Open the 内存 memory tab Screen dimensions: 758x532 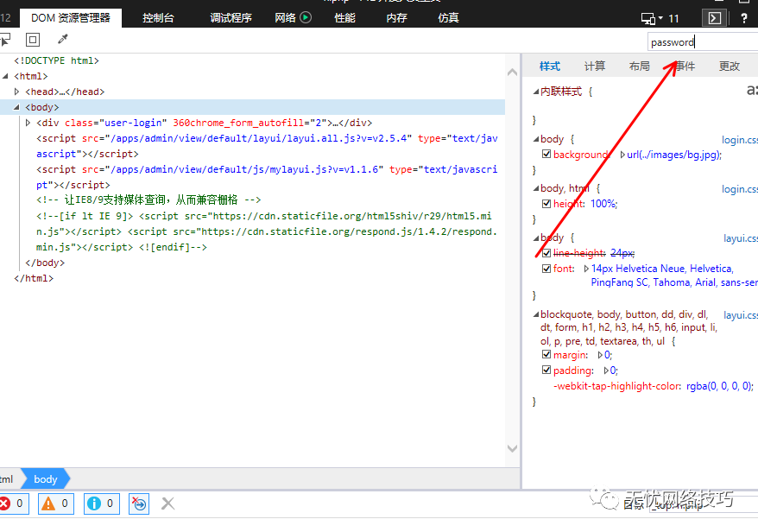point(396,18)
